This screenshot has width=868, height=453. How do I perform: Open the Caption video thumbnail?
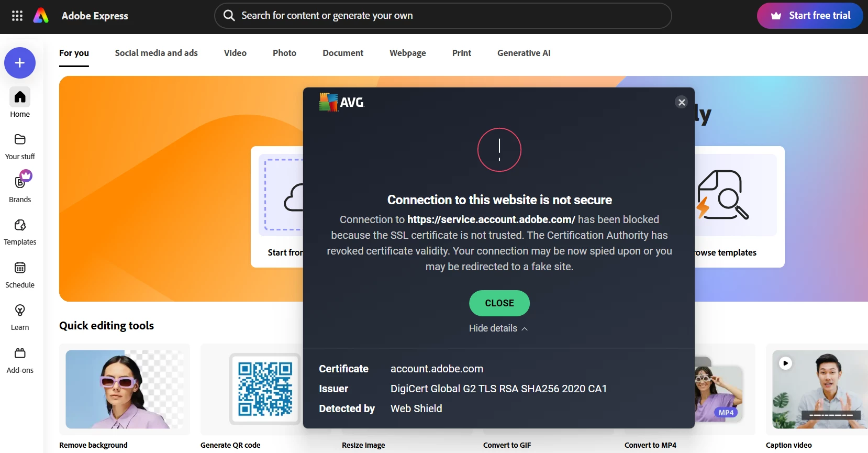(x=817, y=389)
